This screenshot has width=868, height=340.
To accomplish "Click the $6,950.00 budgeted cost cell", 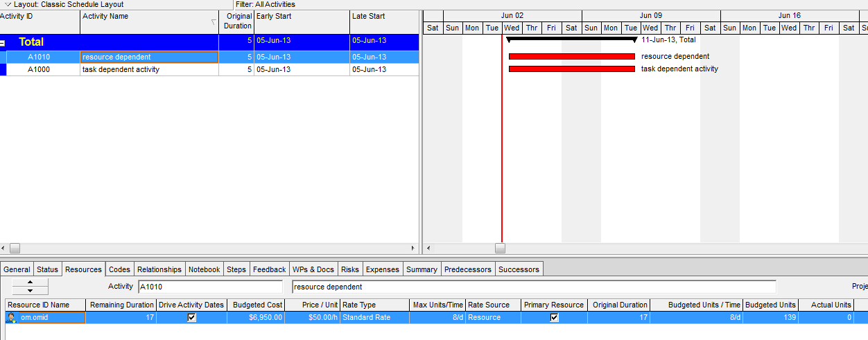I will pyautogui.click(x=256, y=318).
